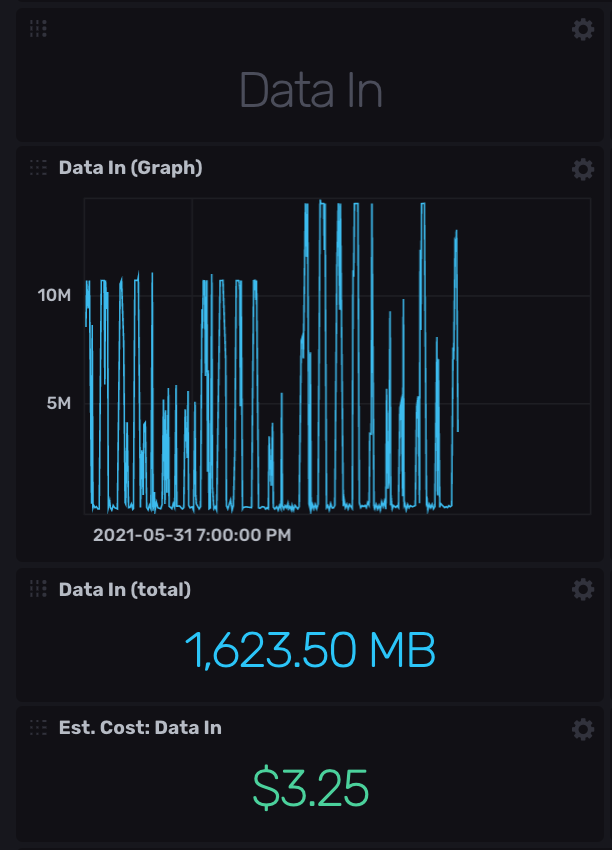Click the large Data In heading text
This screenshot has height=850, width=612.
coord(310,90)
